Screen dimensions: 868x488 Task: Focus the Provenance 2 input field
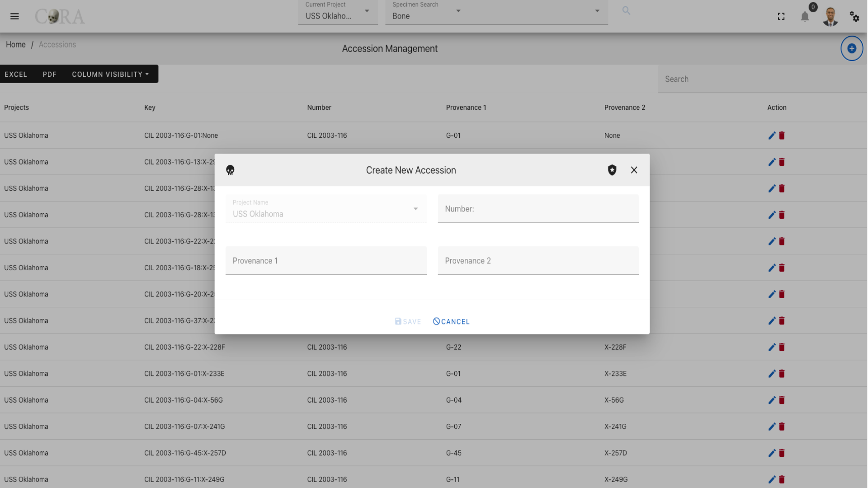pos(538,261)
